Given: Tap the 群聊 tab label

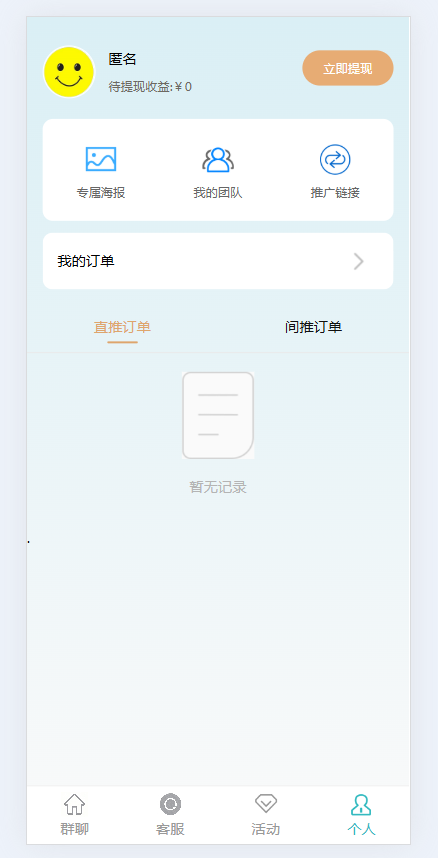Looking at the screenshot, I should coord(74,829).
